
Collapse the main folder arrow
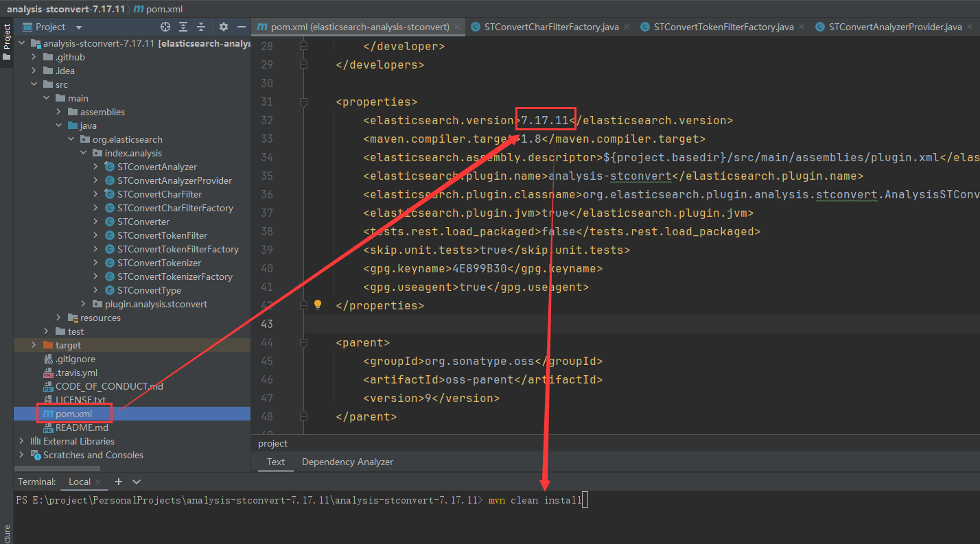coord(46,98)
